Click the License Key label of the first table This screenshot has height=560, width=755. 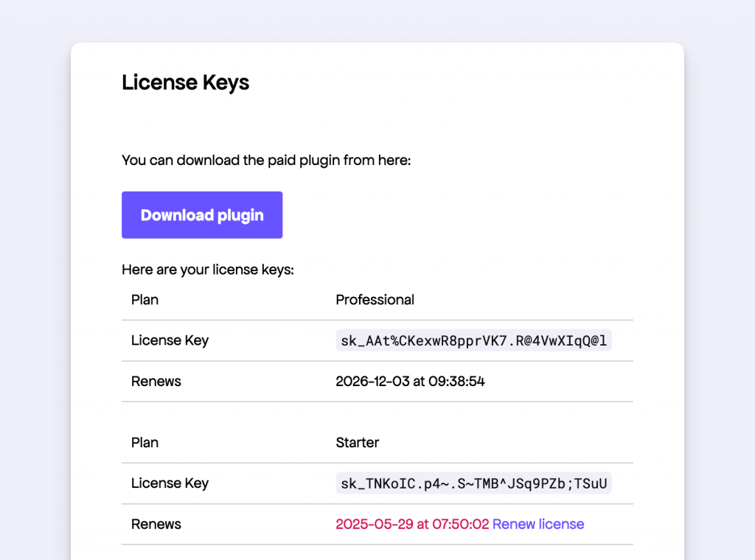(170, 340)
